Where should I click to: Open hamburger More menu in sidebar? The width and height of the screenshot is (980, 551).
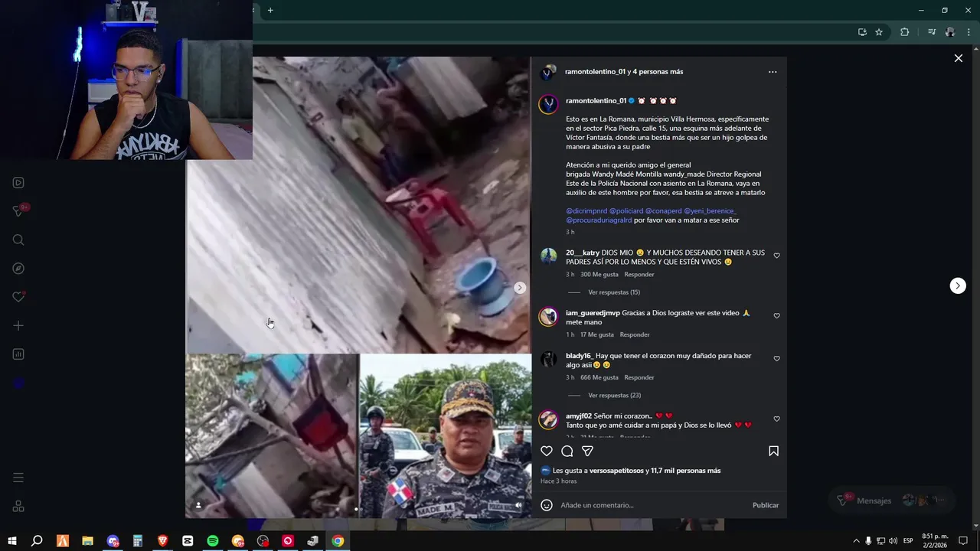18,478
